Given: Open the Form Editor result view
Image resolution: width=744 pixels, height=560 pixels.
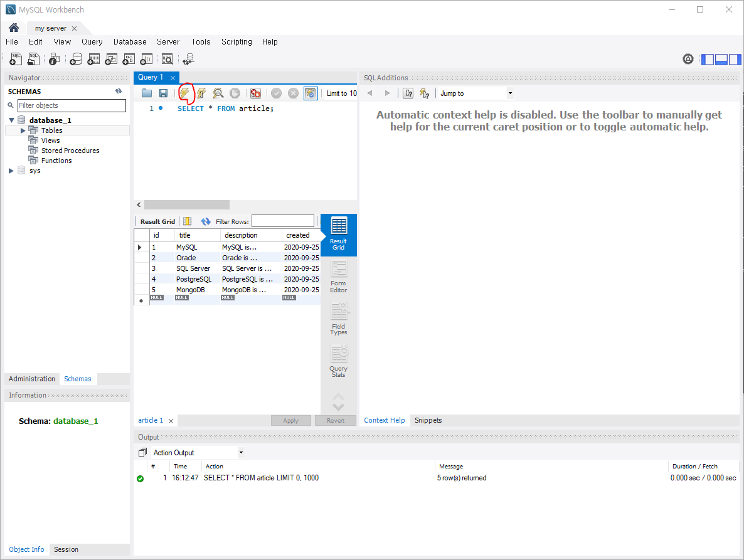Looking at the screenshot, I should coord(338,277).
